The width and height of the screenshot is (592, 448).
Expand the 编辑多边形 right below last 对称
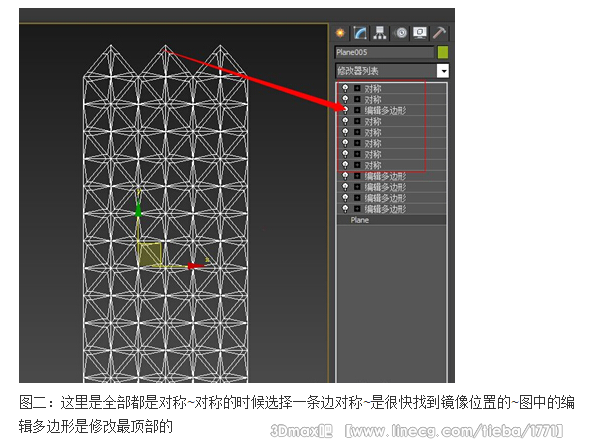(357, 176)
